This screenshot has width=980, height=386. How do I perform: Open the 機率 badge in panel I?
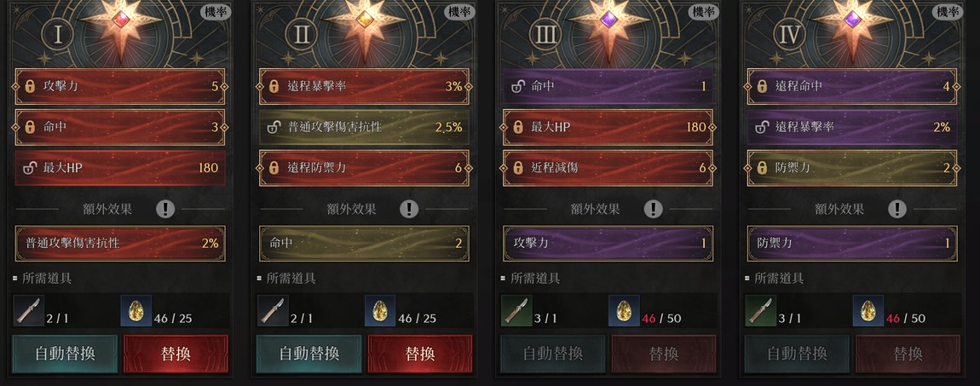pyautogui.click(x=216, y=11)
